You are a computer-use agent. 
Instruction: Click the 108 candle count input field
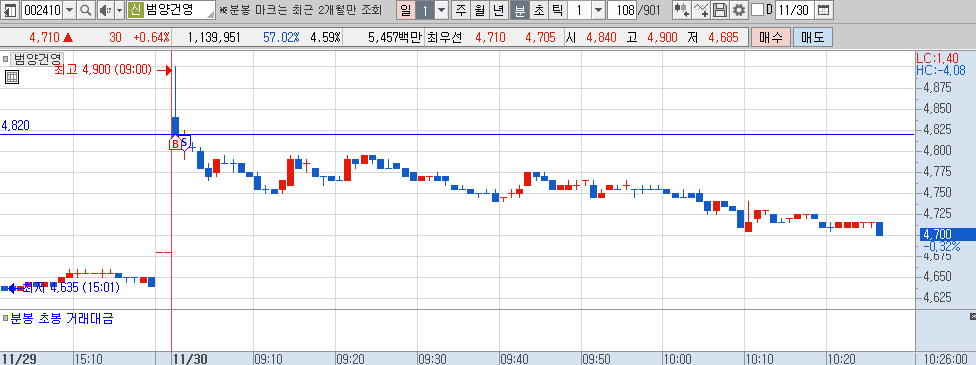click(622, 10)
